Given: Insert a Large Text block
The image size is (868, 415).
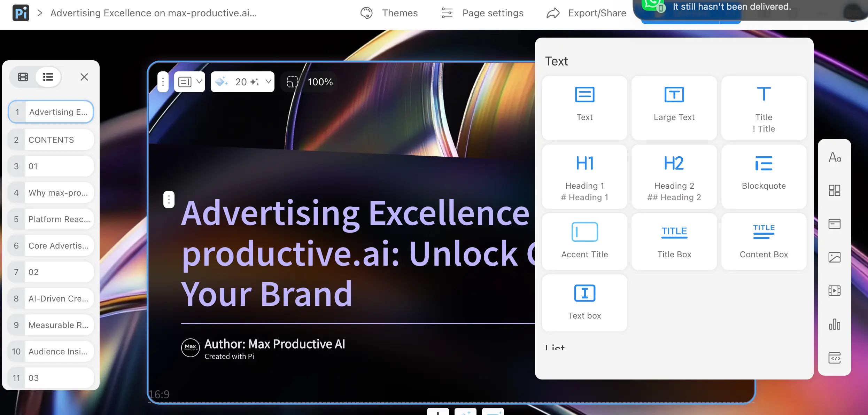Looking at the screenshot, I should (674, 108).
